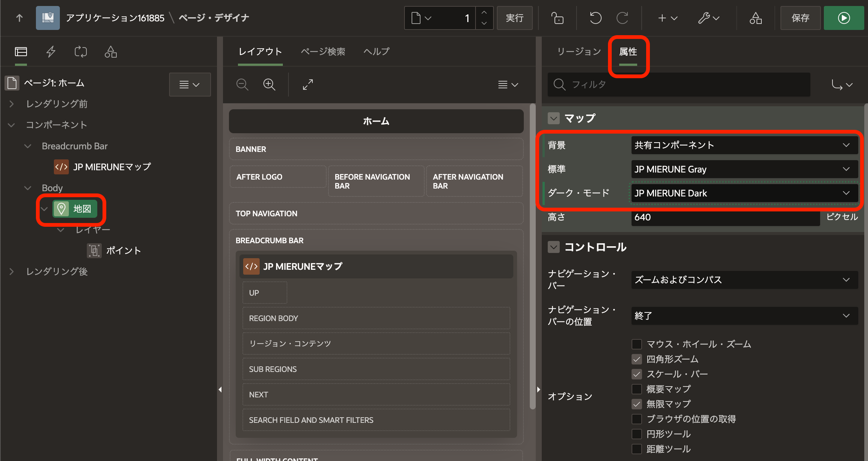Open the Processing tab icon in left pane
Screen dimensions: 868x461
(x=80, y=52)
